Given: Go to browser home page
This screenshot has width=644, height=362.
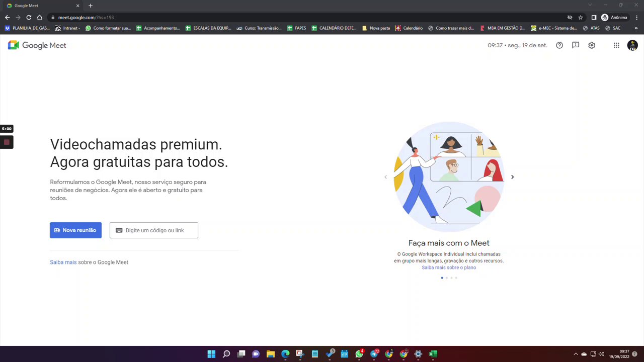Looking at the screenshot, I should click(x=39, y=17).
